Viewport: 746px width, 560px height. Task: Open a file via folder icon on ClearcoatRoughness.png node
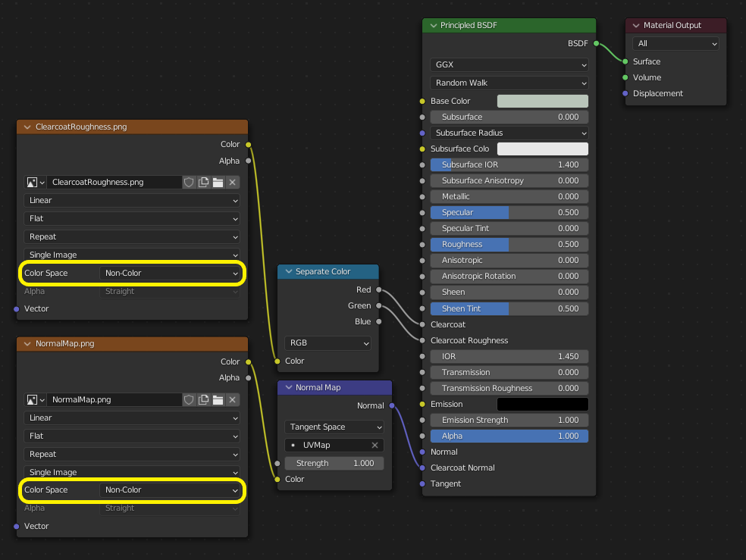point(218,182)
